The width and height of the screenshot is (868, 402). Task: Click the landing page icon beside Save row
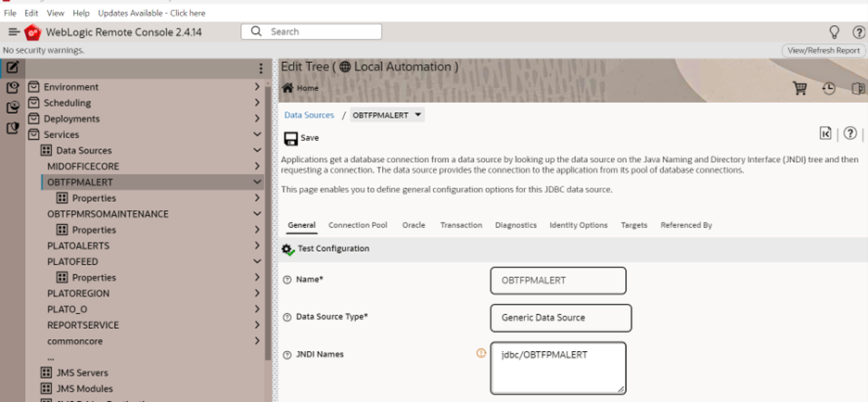click(x=826, y=133)
